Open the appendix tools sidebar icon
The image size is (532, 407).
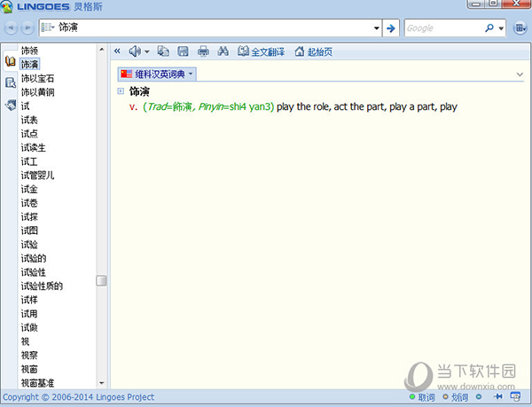(x=11, y=105)
